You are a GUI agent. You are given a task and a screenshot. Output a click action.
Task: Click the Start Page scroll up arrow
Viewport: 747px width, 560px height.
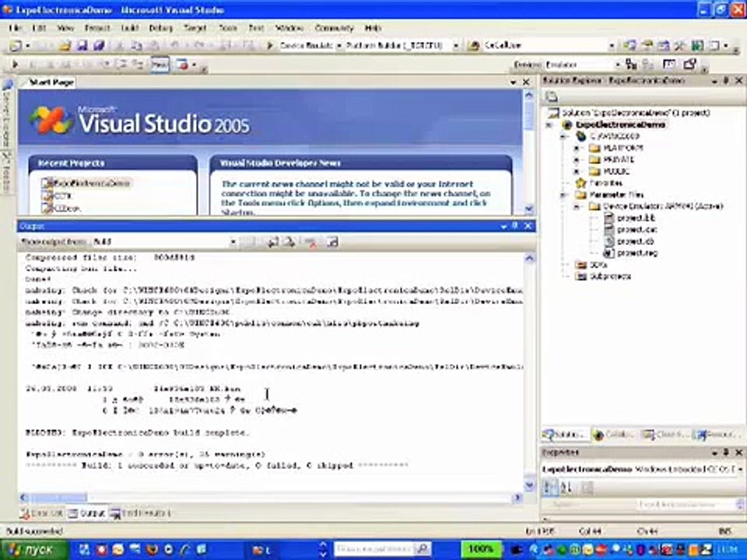pyautogui.click(x=529, y=95)
